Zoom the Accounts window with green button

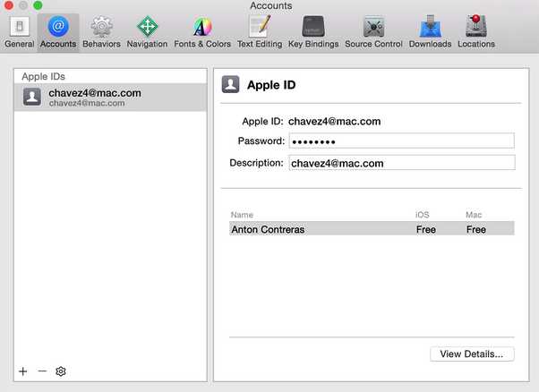38,5
